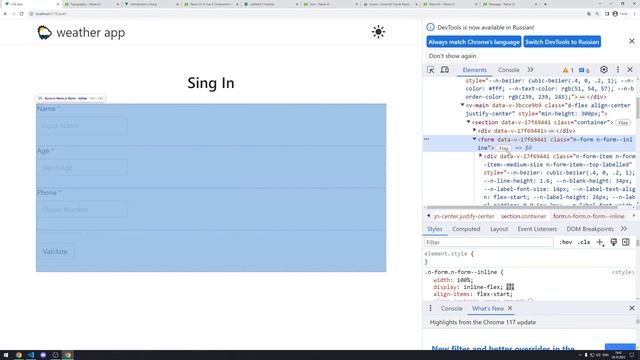Click Don't show again button
The image size is (640, 360).
[x=452, y=56]
